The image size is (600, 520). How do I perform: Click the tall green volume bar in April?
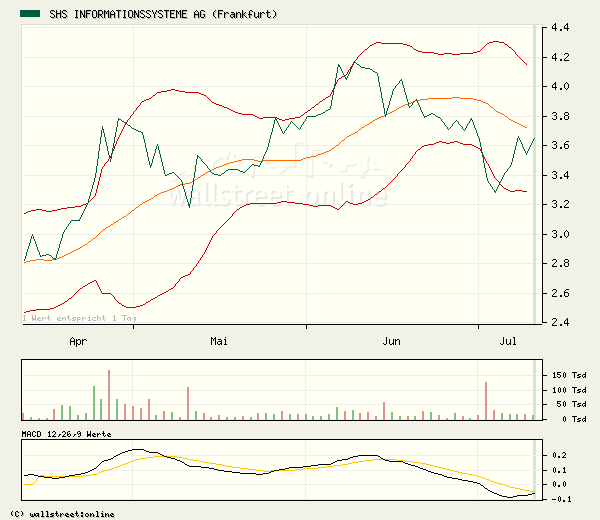tap(94, 403)
